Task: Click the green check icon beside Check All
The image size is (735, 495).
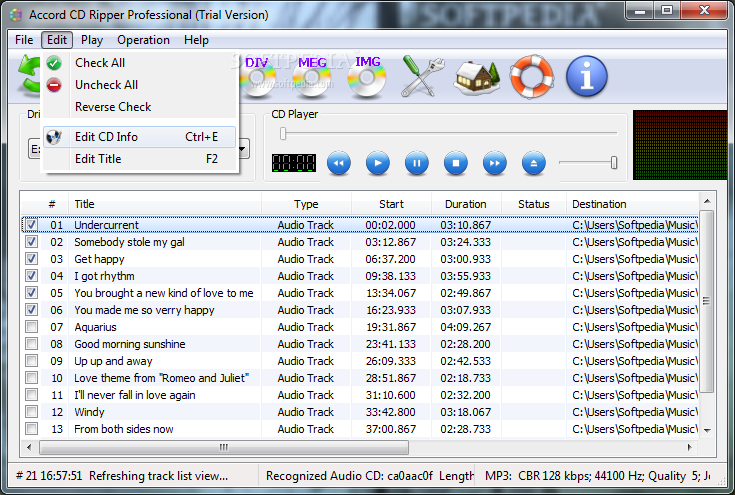Action: (54, 63)
